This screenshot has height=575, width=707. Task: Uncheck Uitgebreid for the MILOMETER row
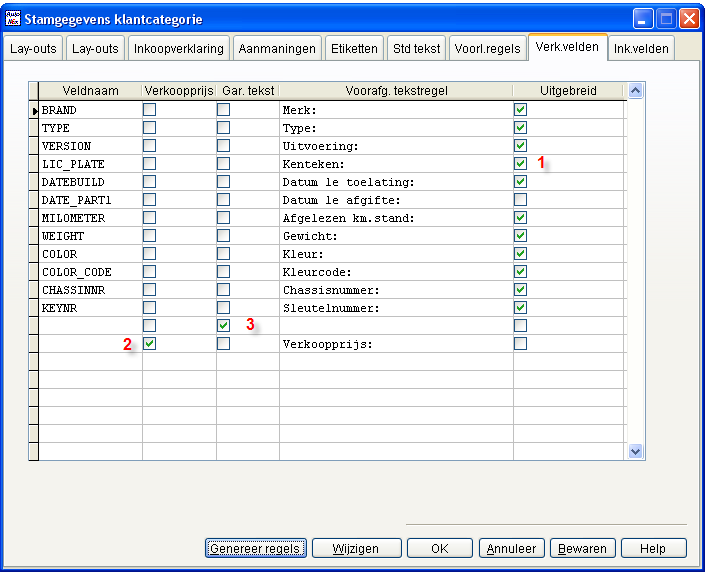coord(520,218)
